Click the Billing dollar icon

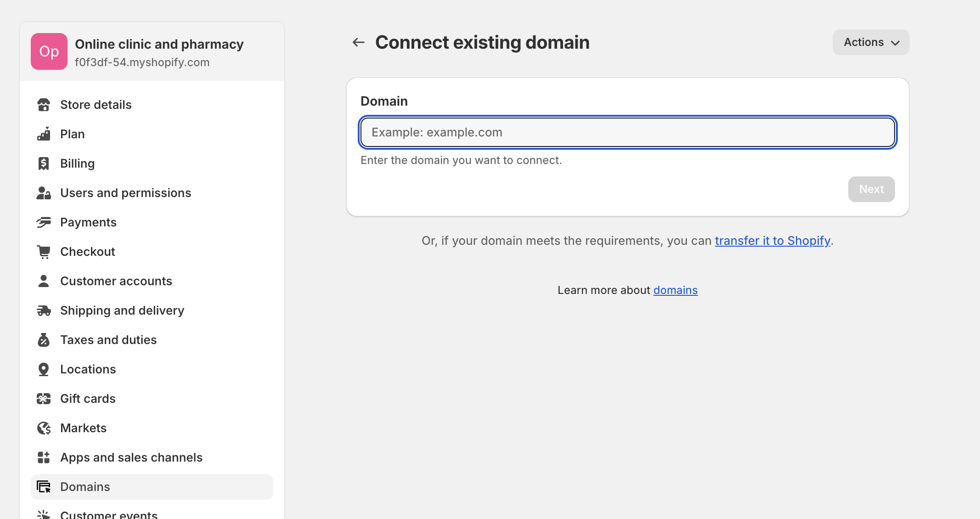click(44, 163)
